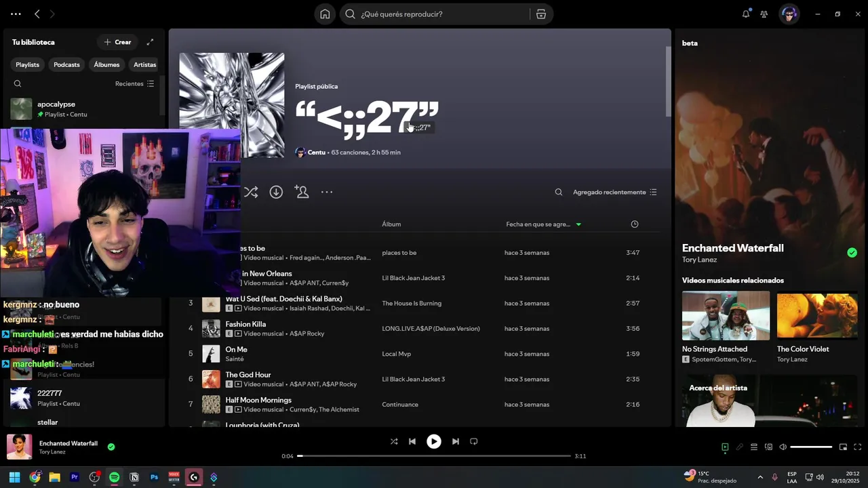Screen dimensions: 868x488
Task: Open Premiere Pro from the taskbar
Action: click(75, 478)
